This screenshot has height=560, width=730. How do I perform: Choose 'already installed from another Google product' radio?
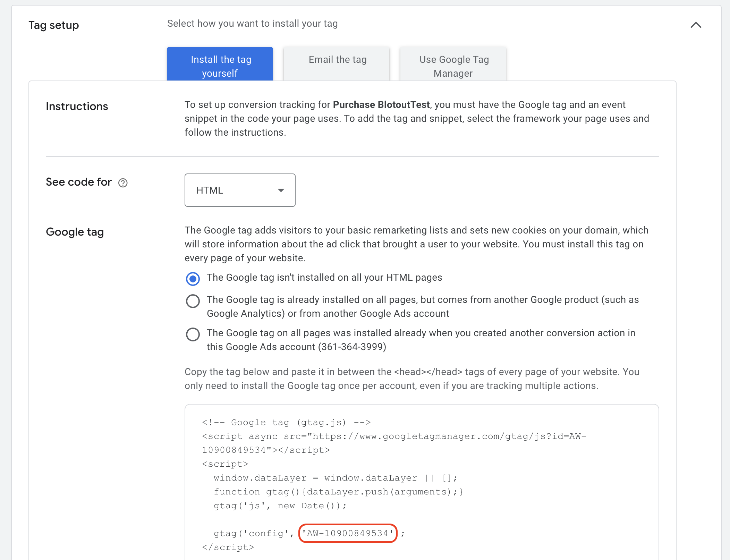pyautogui.click(x=193, y=301)
